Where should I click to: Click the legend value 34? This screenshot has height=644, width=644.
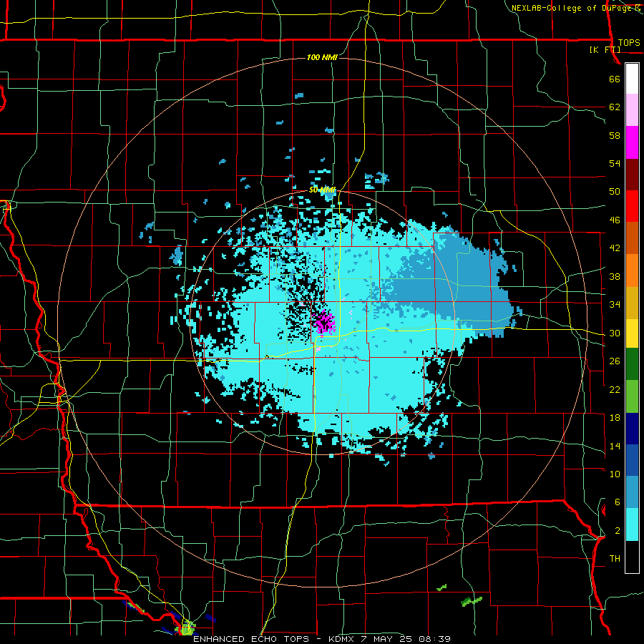click(x=615, y=305)
